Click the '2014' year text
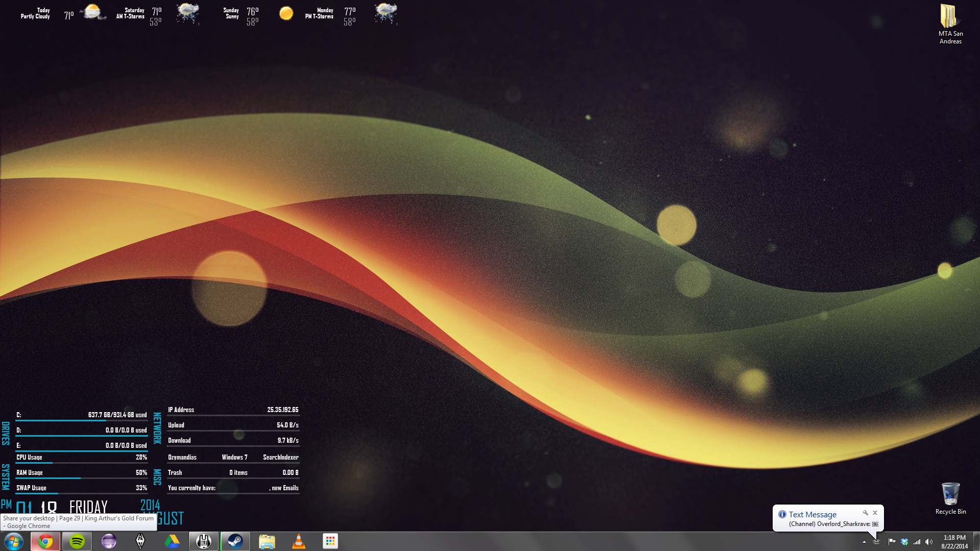Image resolution: width=980 pixels, height=551 pixels. pyautogui.click(x=150, y=505)
